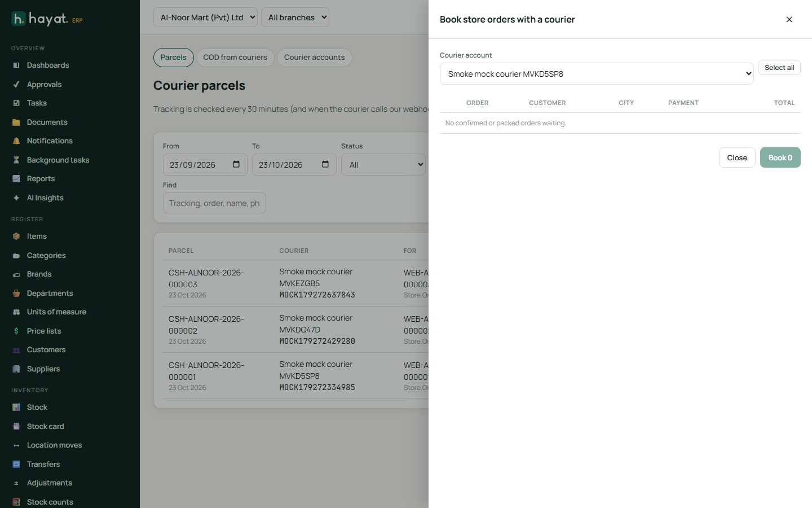Open the Status filter dropdown

point(383,165)
